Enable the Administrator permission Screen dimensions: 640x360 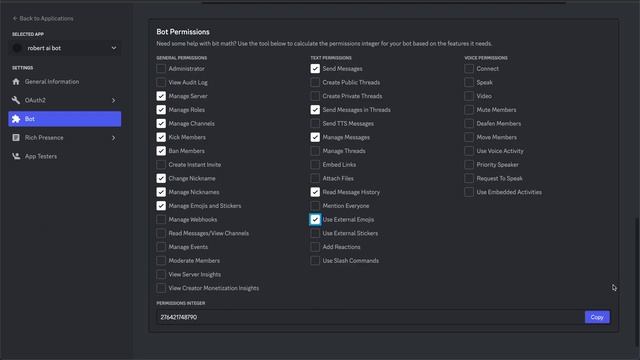(x=161, y=69)
